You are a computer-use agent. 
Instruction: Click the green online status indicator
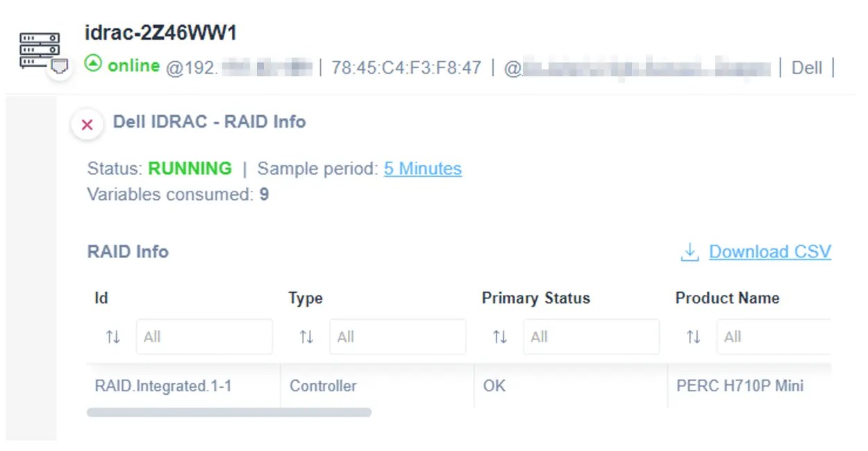coord(92,66)
